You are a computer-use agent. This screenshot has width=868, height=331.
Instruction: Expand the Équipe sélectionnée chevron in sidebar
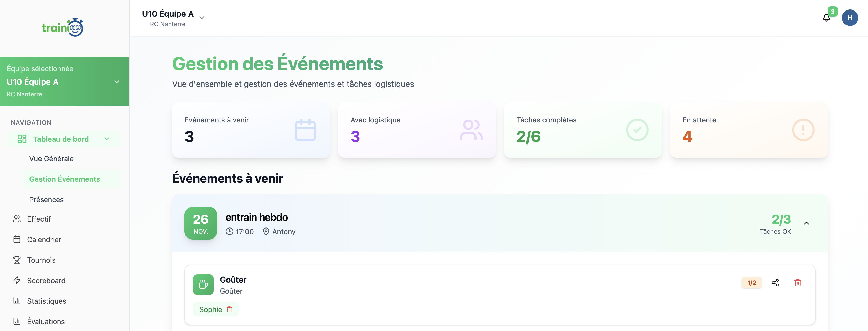click(117, 81)
